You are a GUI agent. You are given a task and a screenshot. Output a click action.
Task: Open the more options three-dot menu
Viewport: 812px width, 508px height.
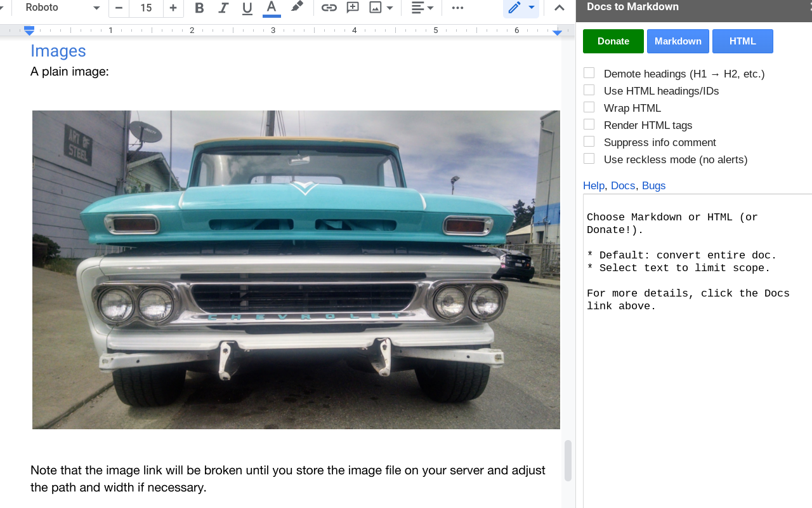point(457,8)
